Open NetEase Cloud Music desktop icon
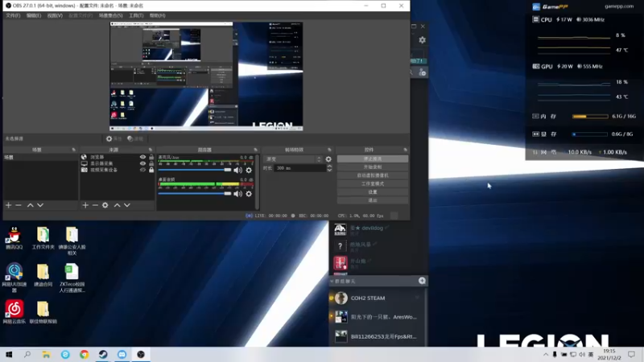Screen dimensions: 644x362 (14, 312)
